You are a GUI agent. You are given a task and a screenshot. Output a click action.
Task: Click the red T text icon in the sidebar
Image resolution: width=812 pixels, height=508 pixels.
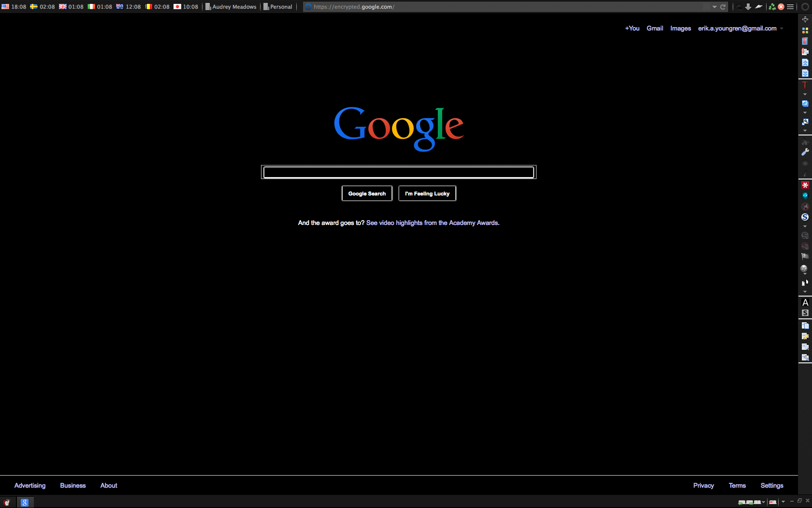tap(805, 85)
